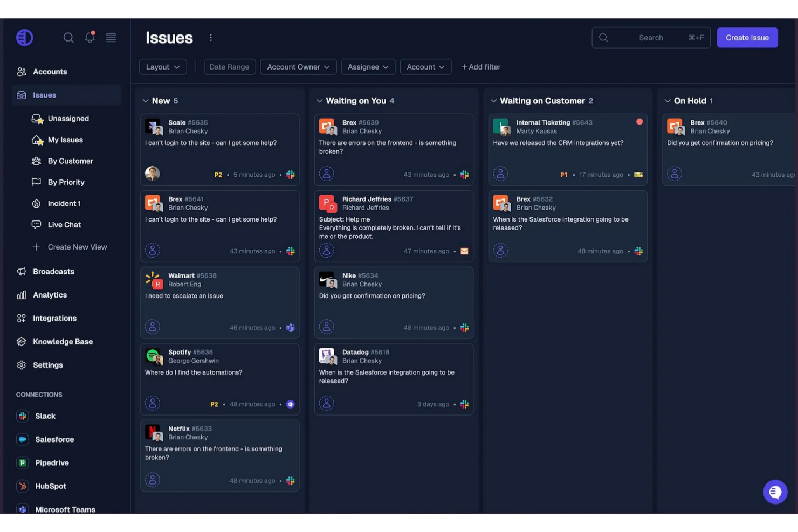Click Slack icon on Datadog #5618 card
Image resolution: width=798 pixels, height=532 pixels.
(x=464, y=404)
